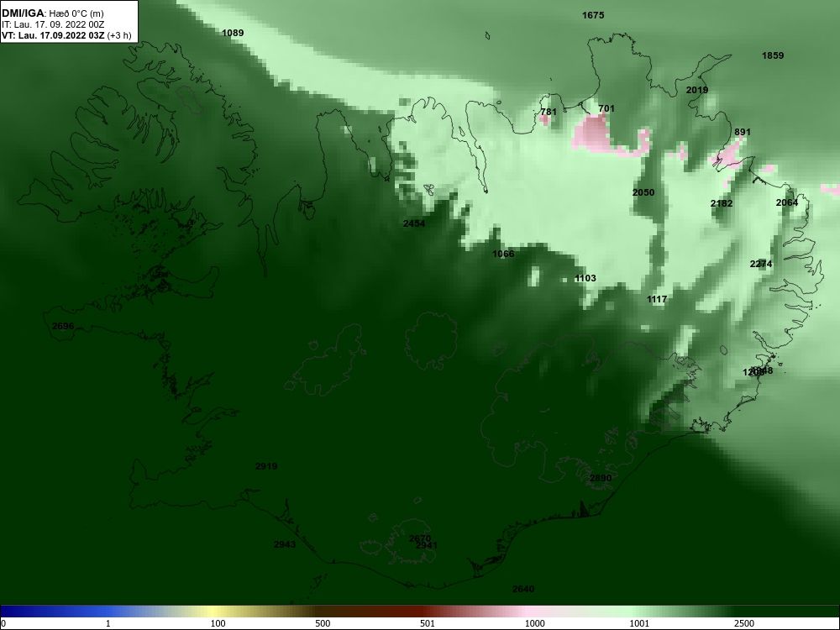Pick the 2182 value label
Viewport: 840px width, 630px height.
click(x=722, y=203)
